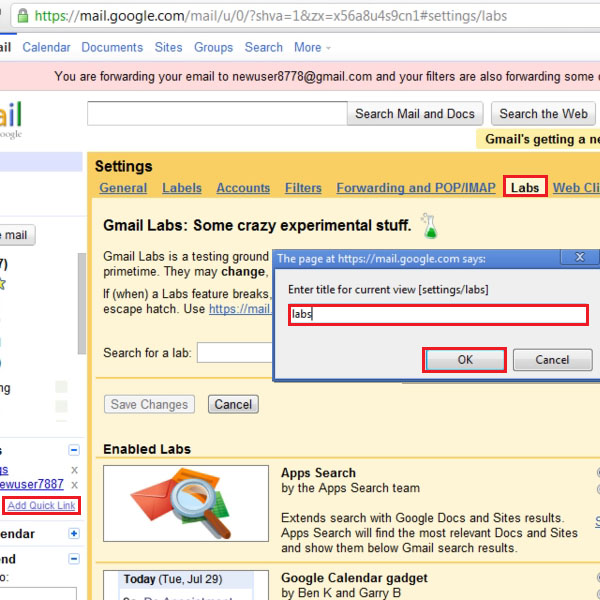600x600 pixels.
Task: Open the Search link in top navigation
Action: 264,47
